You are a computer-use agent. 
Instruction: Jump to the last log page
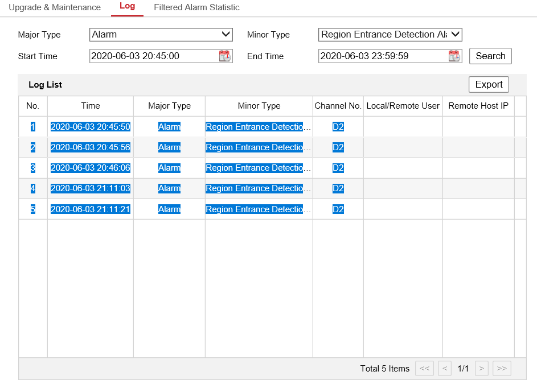coord(501,369)
